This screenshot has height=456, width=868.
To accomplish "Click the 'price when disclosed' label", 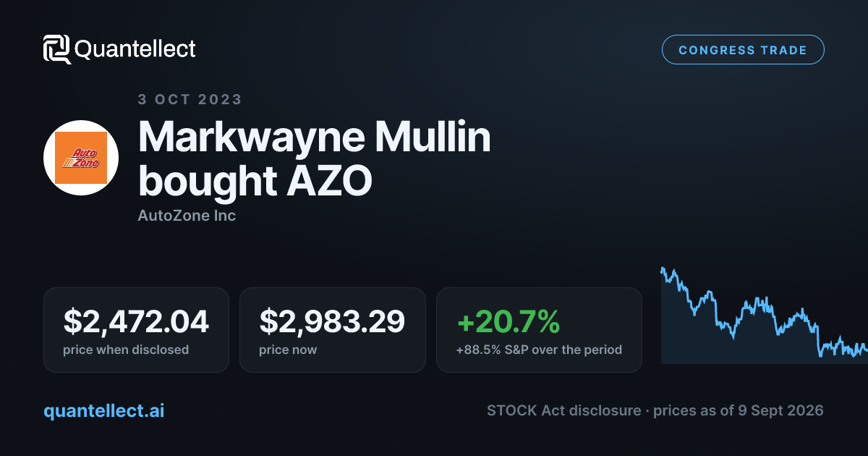I will (x=126, y=350).
